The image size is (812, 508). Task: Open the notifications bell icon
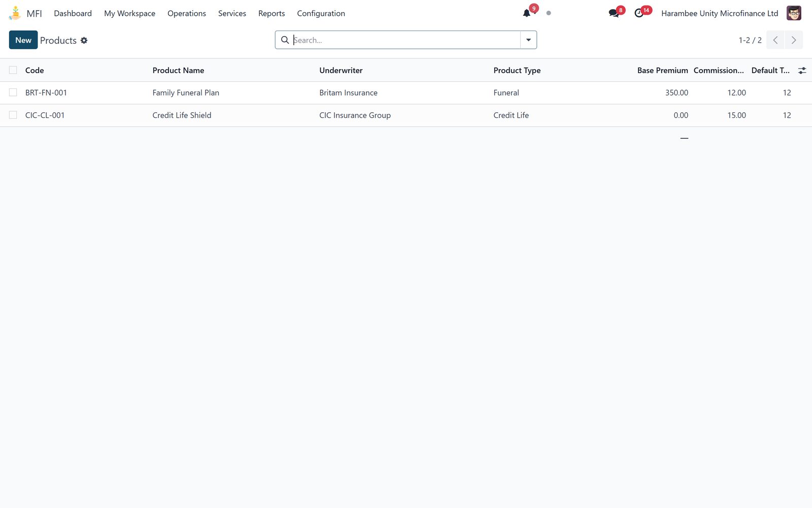(527, 13)
